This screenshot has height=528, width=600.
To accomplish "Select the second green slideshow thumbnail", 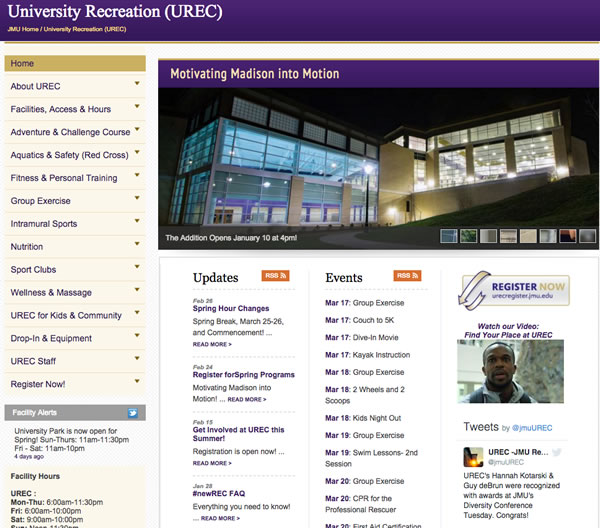I will (468, 236).
